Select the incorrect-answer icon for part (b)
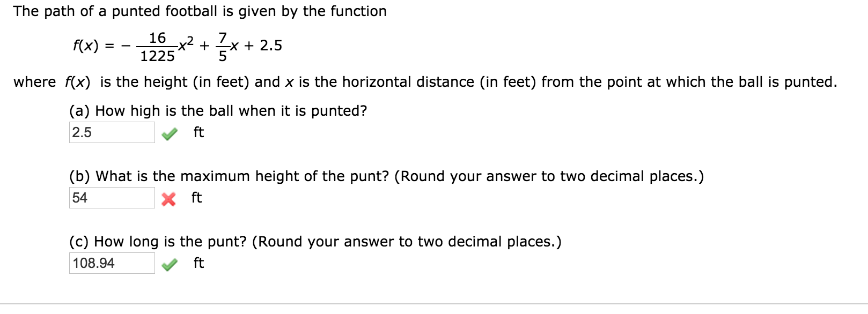Viewport: 868px width, 314px height. pyautogui.click(x=169, y=197)
